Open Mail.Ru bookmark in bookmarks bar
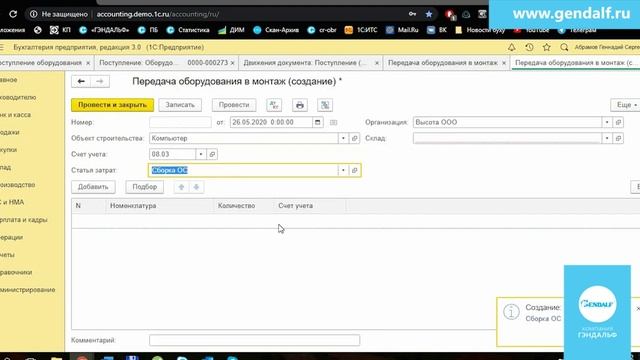 click(402, 30)
